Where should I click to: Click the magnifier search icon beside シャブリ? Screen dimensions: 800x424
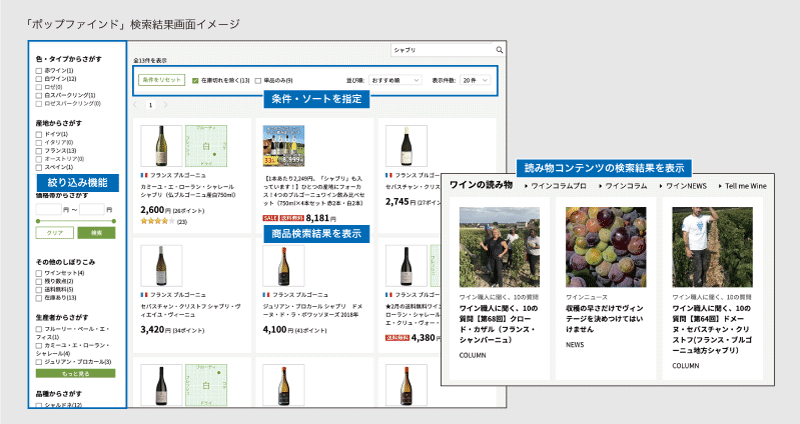[x=499, y=50]
